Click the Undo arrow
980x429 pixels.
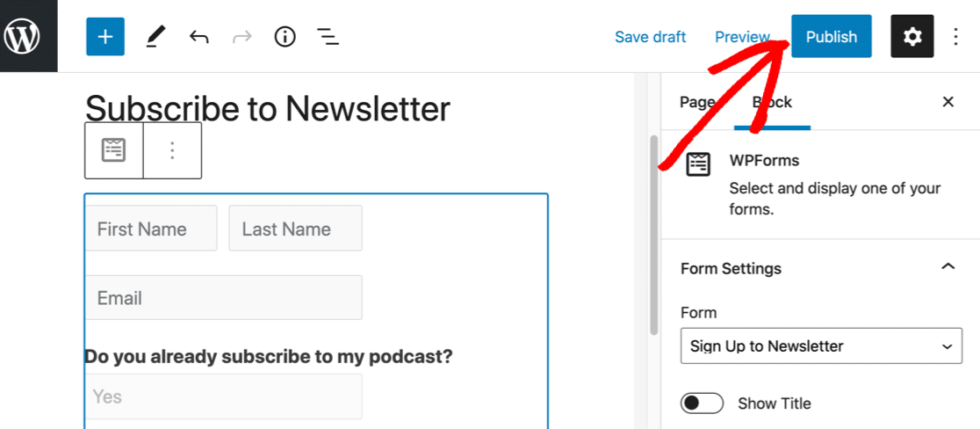click(x=199, y=37)
